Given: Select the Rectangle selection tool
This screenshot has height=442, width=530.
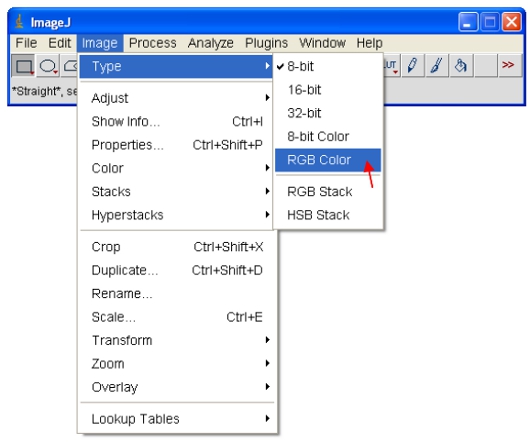Looking at the screenshot, I should click(23, 66).
